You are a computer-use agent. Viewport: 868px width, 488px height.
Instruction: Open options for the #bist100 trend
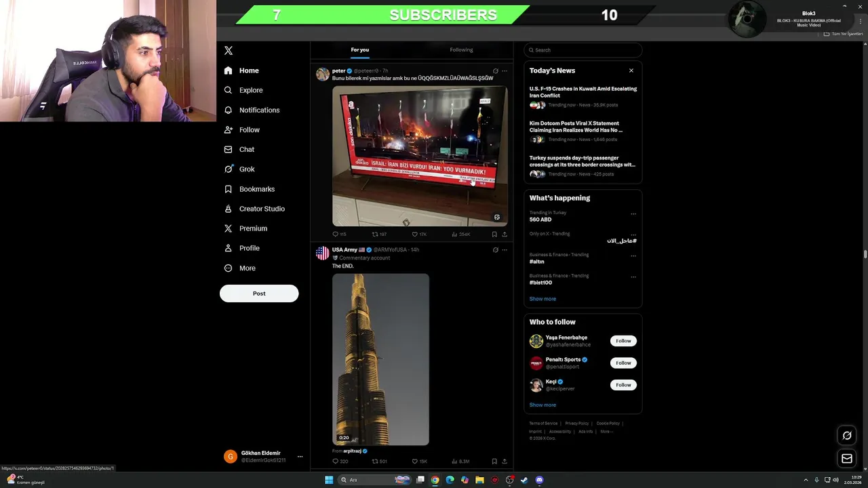click(633, 277)
